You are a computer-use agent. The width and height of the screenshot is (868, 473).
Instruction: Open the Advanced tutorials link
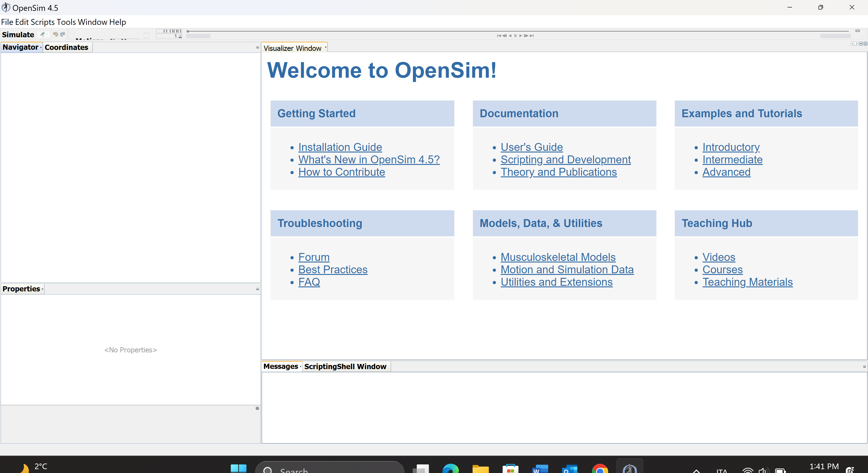[726, 172]
